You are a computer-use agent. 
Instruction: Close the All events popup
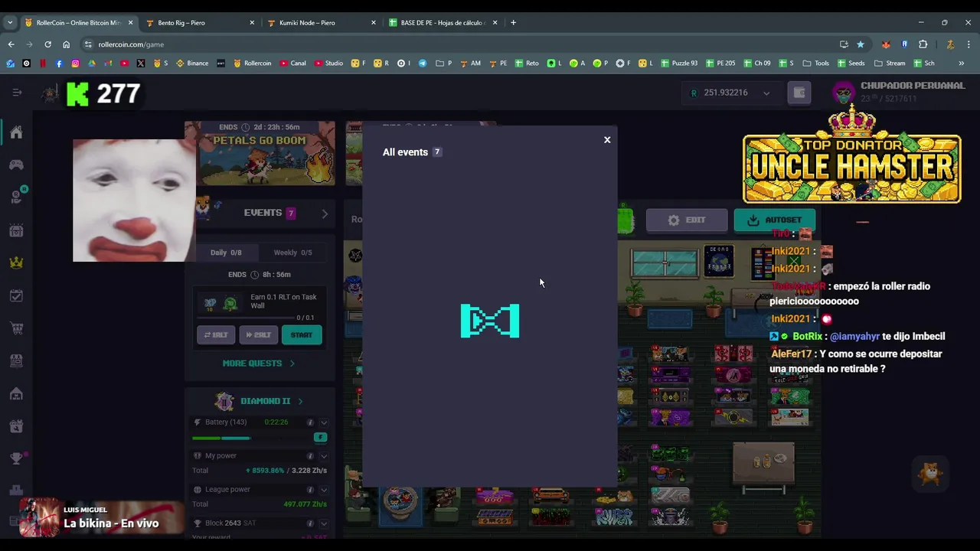pyautogui.click(x=607, y=140)
